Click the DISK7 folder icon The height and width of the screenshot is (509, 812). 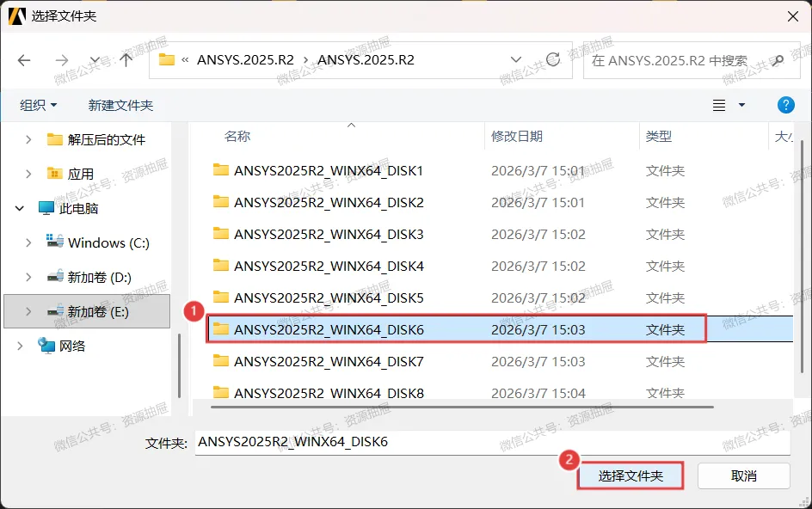(221, 360)
